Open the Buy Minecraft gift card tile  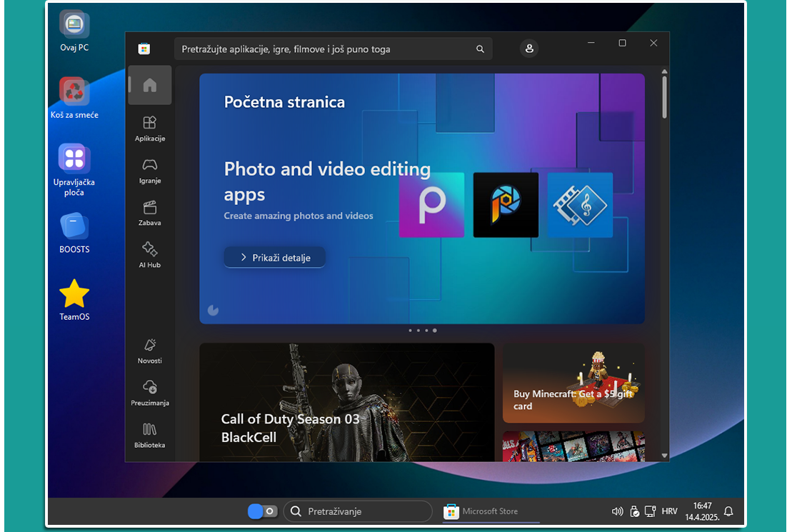tap(573, 383)
